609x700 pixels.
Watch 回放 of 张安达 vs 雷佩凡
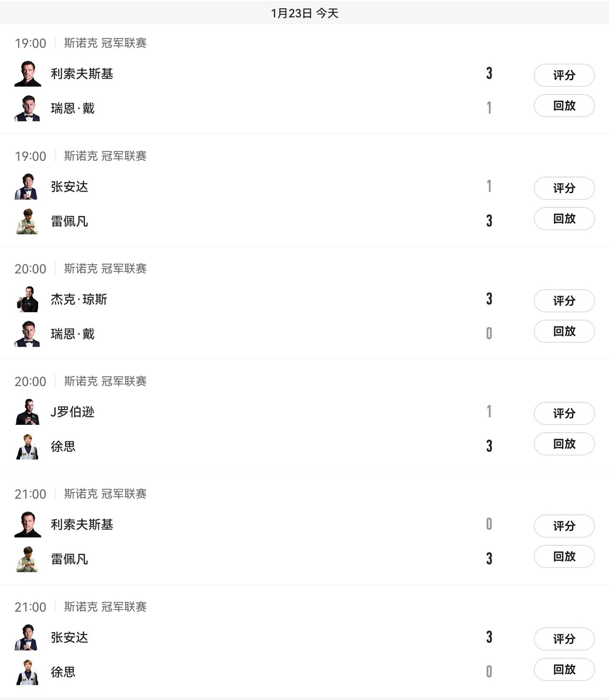point(564,219)
